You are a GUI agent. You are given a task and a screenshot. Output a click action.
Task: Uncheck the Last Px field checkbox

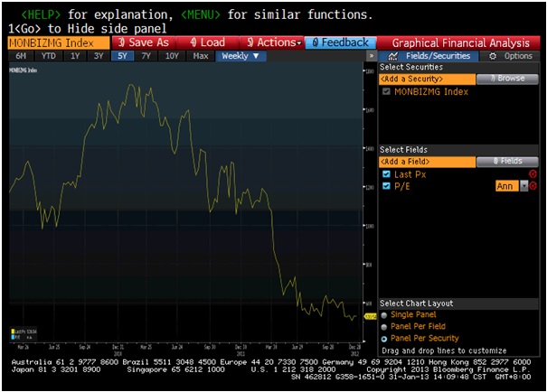[386, 174]
